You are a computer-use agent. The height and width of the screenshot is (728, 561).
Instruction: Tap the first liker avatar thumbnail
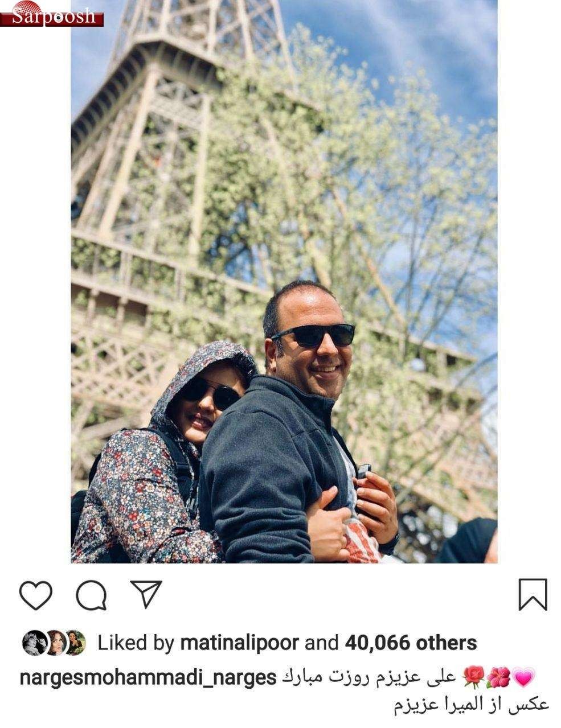(x=34, y=643)
